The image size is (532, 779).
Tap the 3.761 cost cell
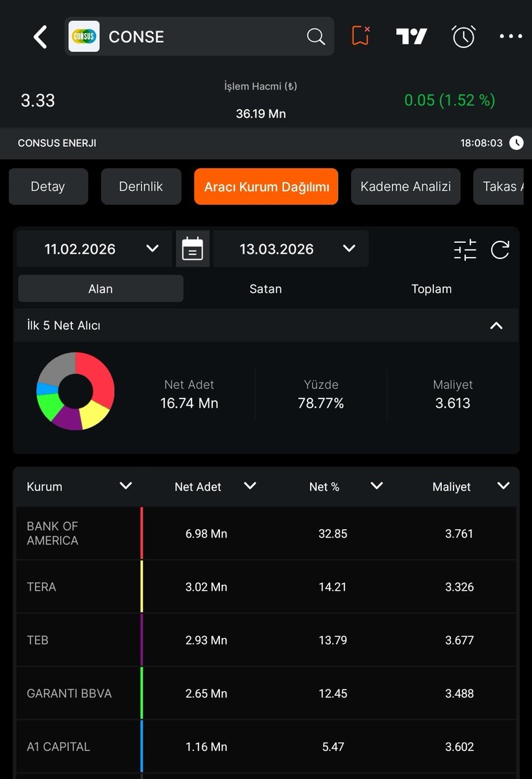point(459,534)
